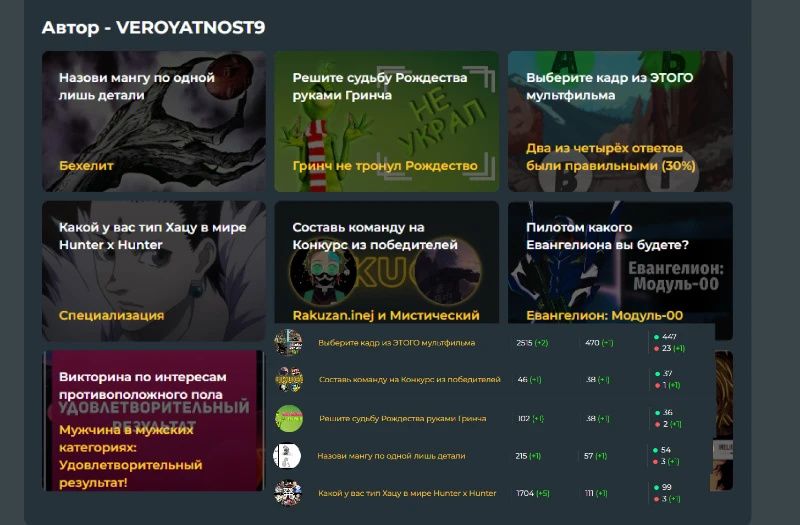Screen dimensions: 800x525
Task: Open card 'Составь команду на Конкурс из победителей'
Action: click(x=387, y=262)
